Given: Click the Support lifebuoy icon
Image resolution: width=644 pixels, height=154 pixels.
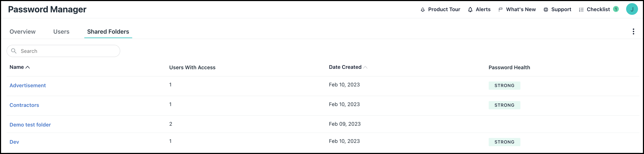Looking at the screenshot, I should coord(546,10).
